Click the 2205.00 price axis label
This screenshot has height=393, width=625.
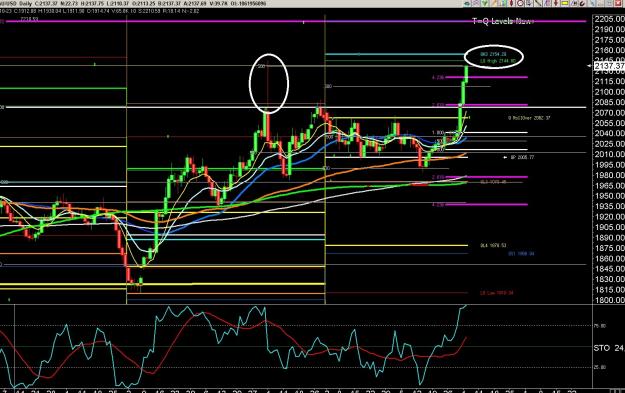pos(609,19)
